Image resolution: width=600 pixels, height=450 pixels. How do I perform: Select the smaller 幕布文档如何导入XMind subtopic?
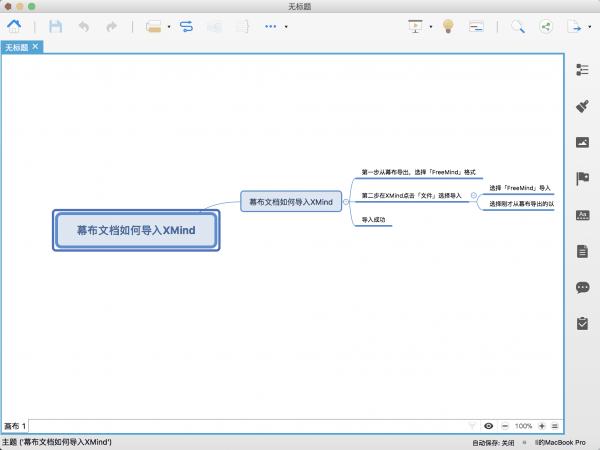pos(291,202)
